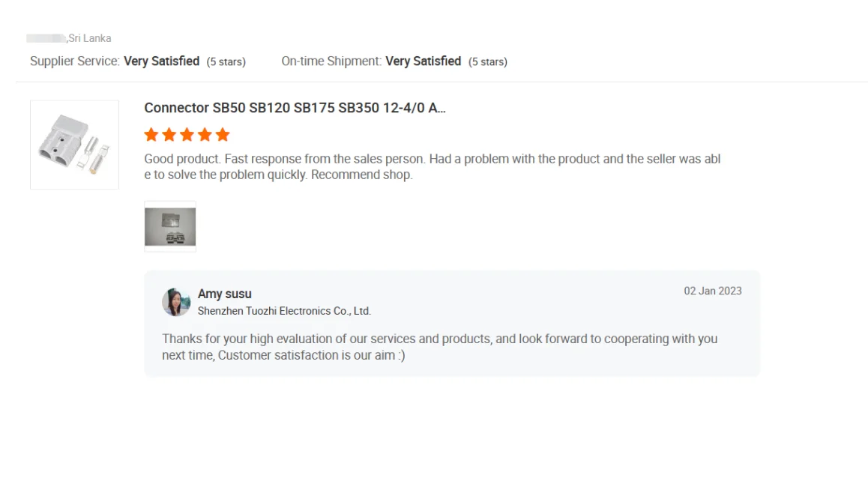Image resolution: width=868 pixels, height=481 pixels.
Task: Open Shenzhen Tuozhi Electronics Co., Ltd. link
Action: (284, 311)
